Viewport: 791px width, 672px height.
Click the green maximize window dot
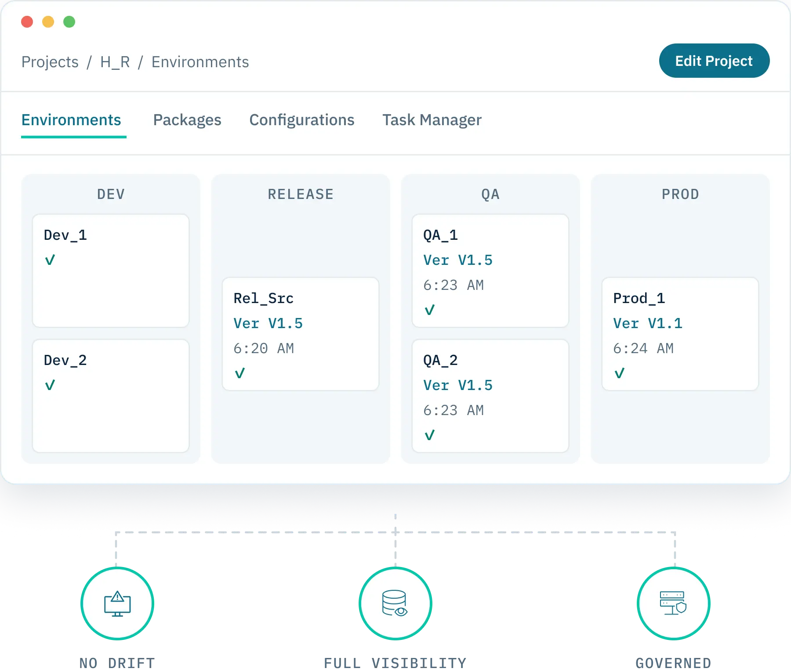coord(69,22)
